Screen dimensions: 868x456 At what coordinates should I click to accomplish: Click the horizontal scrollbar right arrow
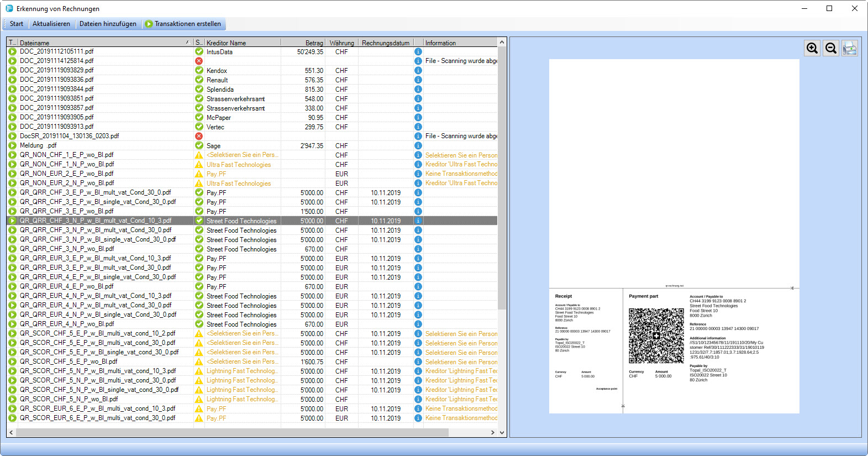pos(494,433)
